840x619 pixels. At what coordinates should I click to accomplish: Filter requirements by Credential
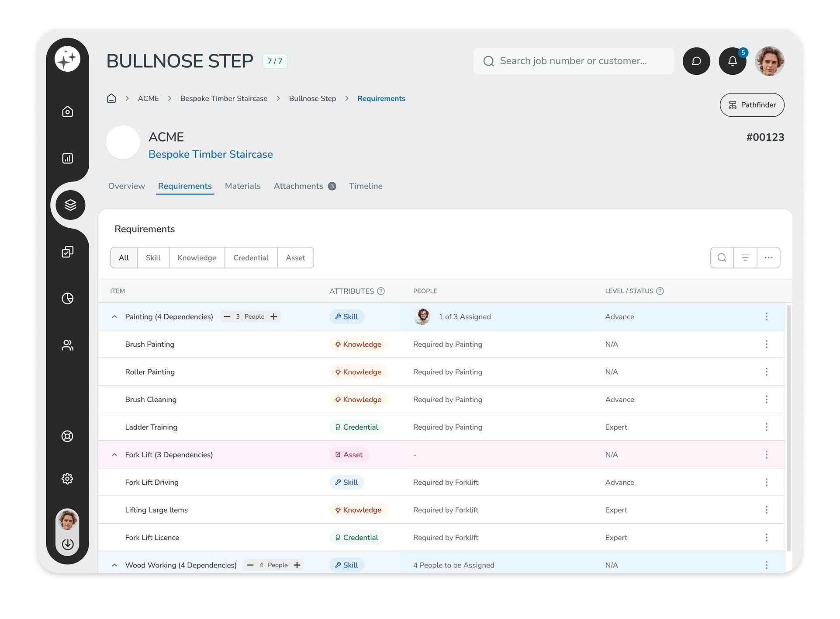click(x=251, y=258)
